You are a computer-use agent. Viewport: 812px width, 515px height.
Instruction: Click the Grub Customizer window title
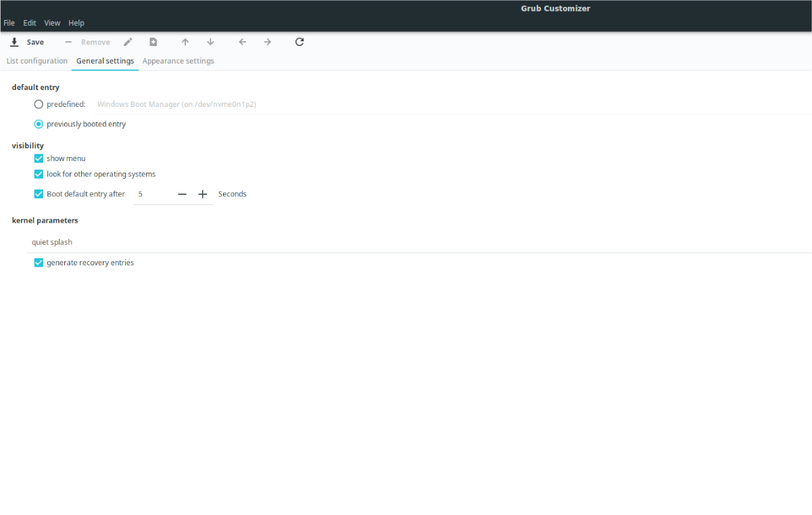(556, 9)
